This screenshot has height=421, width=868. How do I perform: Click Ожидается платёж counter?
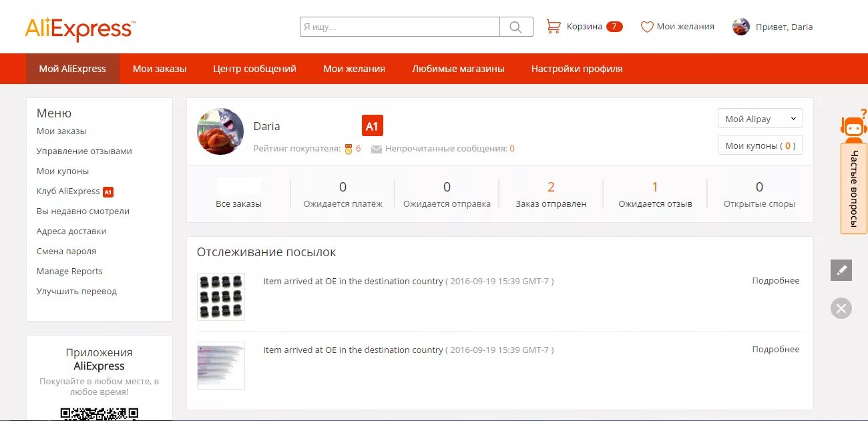343,193
